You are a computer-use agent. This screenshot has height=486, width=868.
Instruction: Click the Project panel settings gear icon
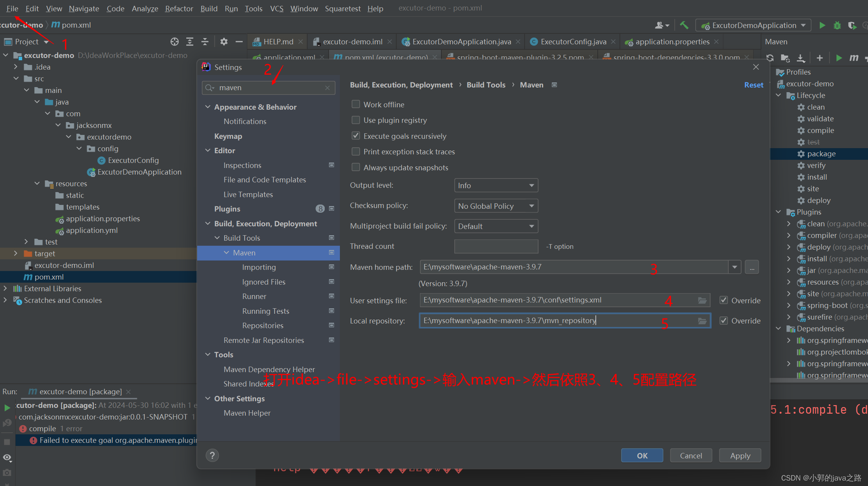[x=224, y=42]
